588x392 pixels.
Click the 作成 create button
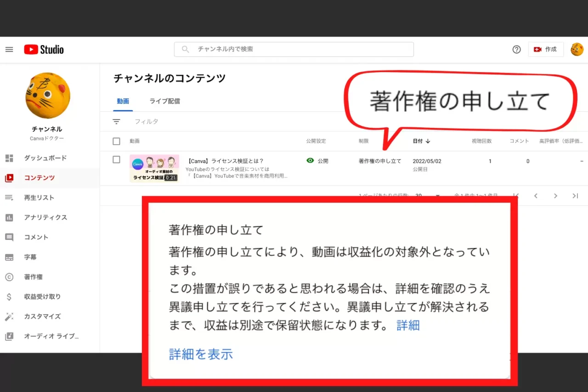pyautogui.click(x=546, y=50)
